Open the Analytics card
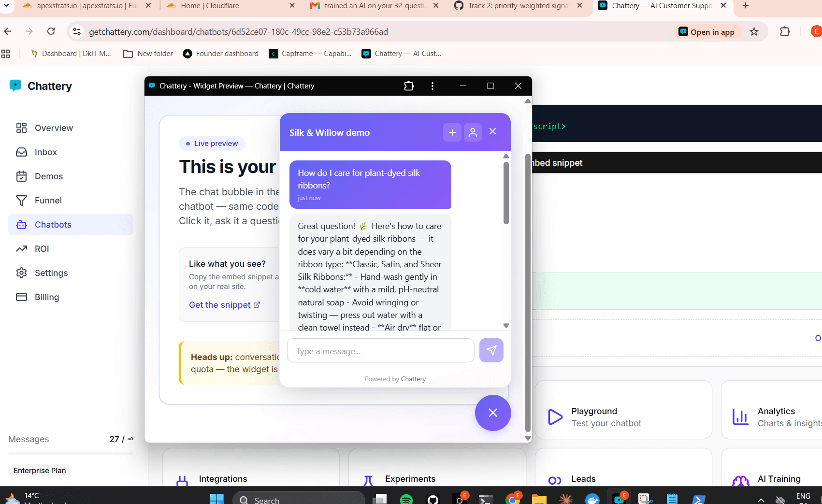Image resolution: width=822 pixels, height=504 pixels. tap(772, 410)
